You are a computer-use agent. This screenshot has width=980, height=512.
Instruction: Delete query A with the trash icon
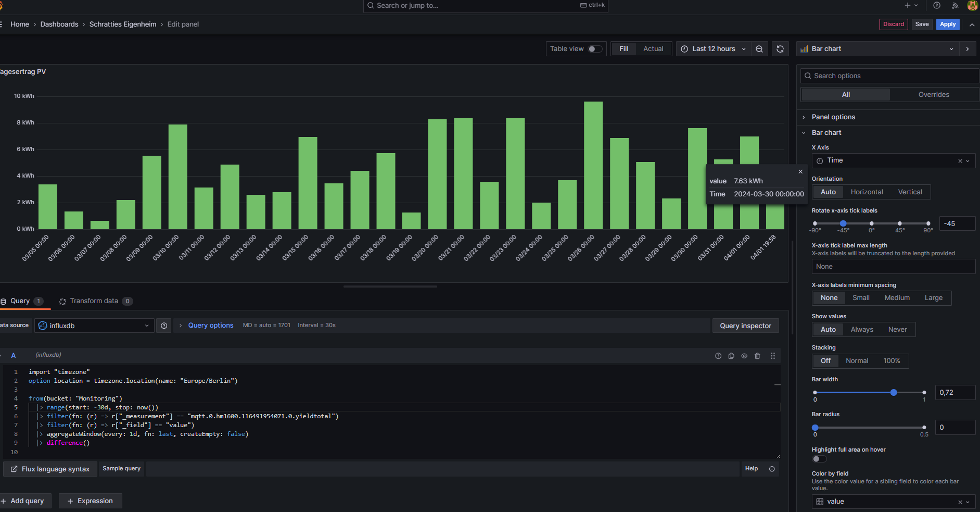coord(757,356)
